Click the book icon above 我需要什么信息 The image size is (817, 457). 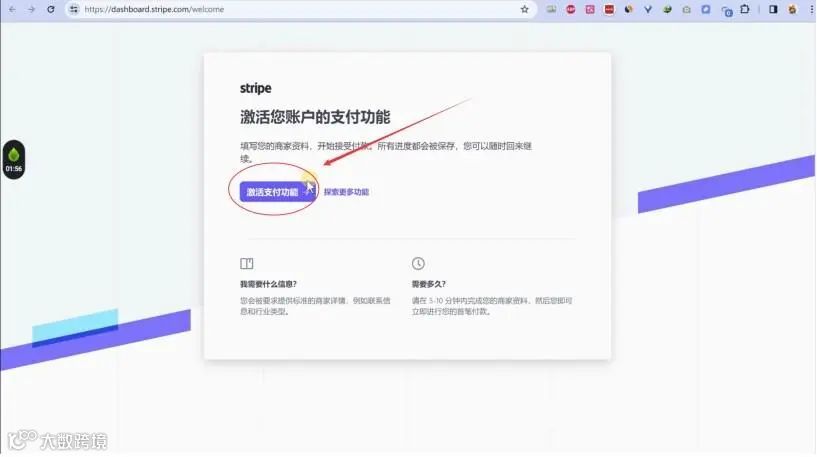[x=246, y=264]
